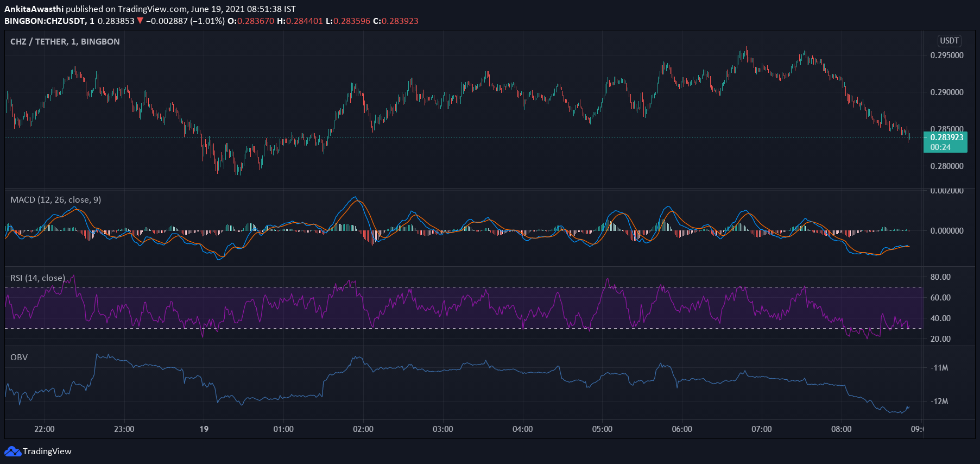Image resolution: width=980 pixels, height=464 pixels.
Task: Click the 05:00 time axis marker
Action: point(602,429)
